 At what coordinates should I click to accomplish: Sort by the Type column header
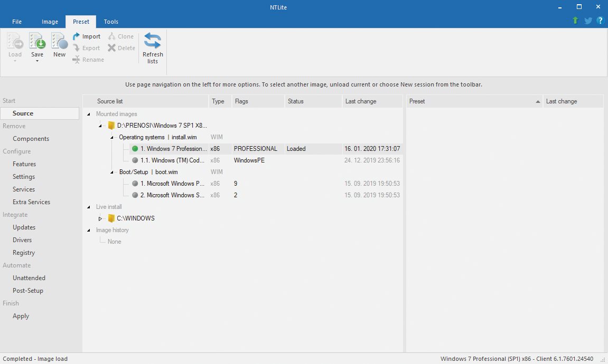pos(220,101)
